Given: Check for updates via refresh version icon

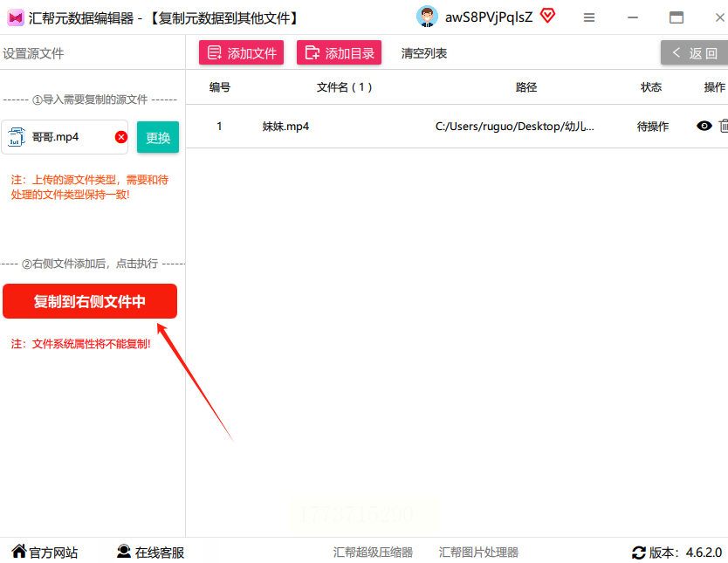Looking at the screenshot, I should pyautogui.click(x=638, y=553).
